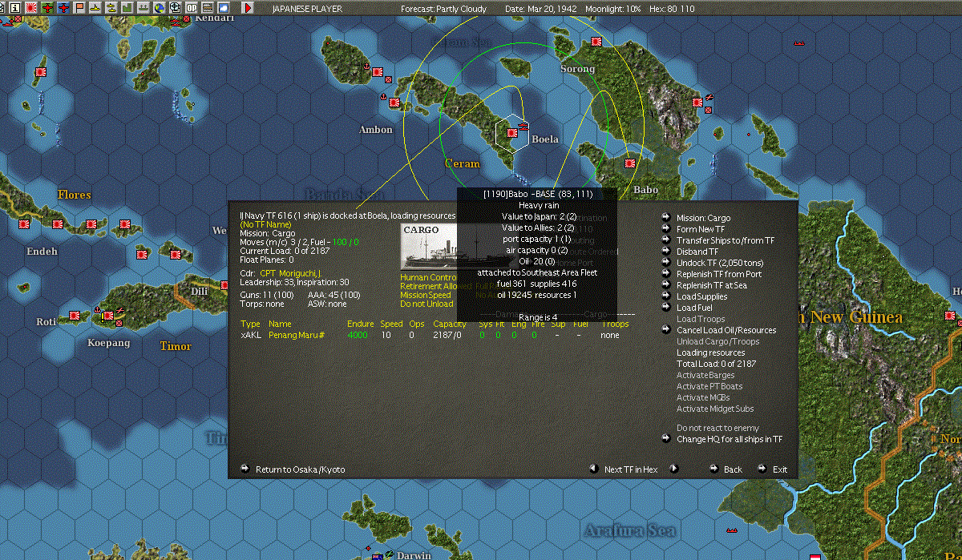Click previous arrow beside Next TF in Hex

click(593, 469)
